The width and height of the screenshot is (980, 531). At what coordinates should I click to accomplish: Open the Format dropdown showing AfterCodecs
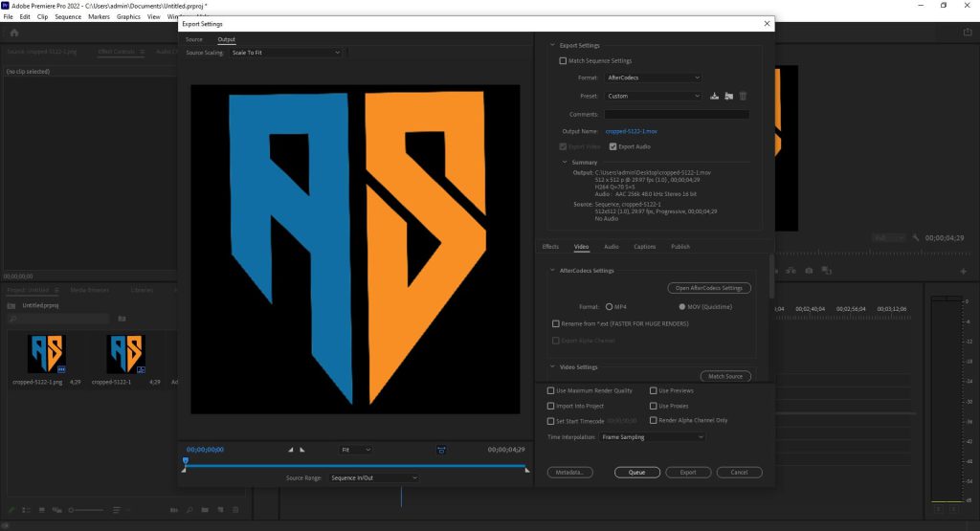pyautogui.click(x=653, y=77)
